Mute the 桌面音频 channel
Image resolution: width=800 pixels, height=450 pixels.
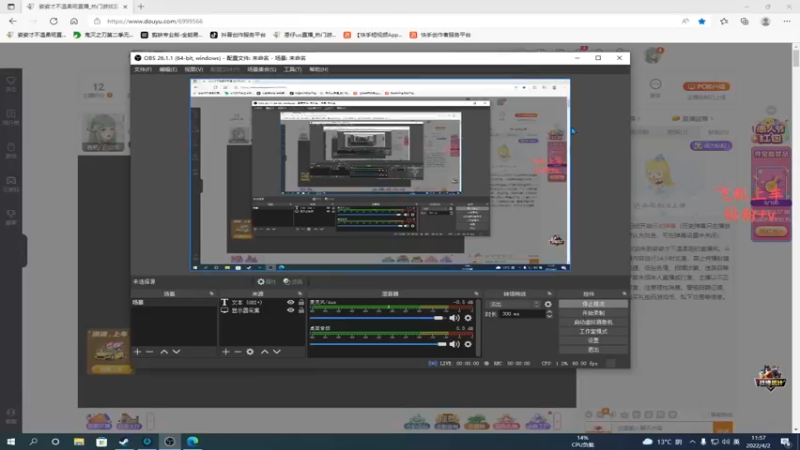454,344
